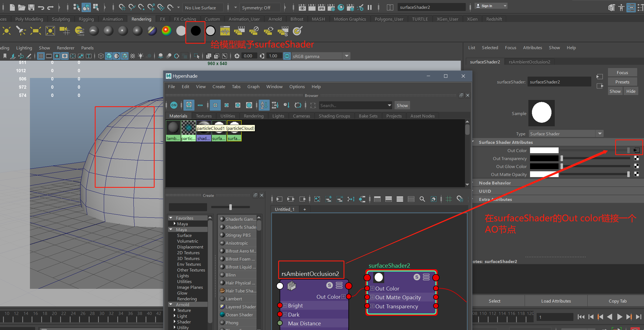Viewport: 644px width, 330px height.
Task: Switch to the Textures tab in Hypershade
Action: [x=203, y=116]
